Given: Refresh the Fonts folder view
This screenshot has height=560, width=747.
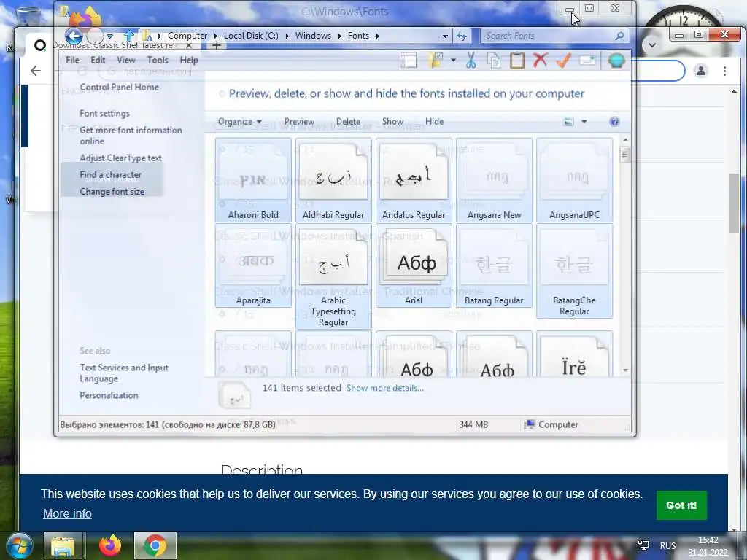Looking at the screenshot, I should (461, 36).
